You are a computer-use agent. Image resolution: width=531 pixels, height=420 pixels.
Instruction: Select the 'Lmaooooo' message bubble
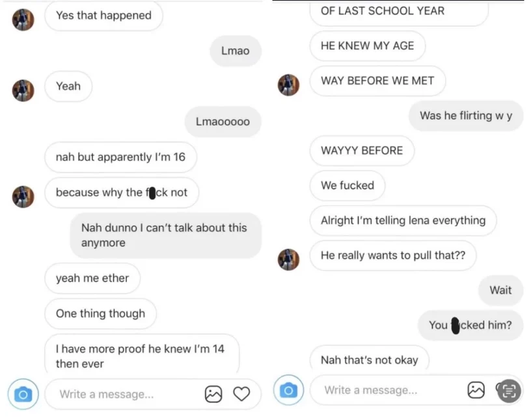click(223, 122)
